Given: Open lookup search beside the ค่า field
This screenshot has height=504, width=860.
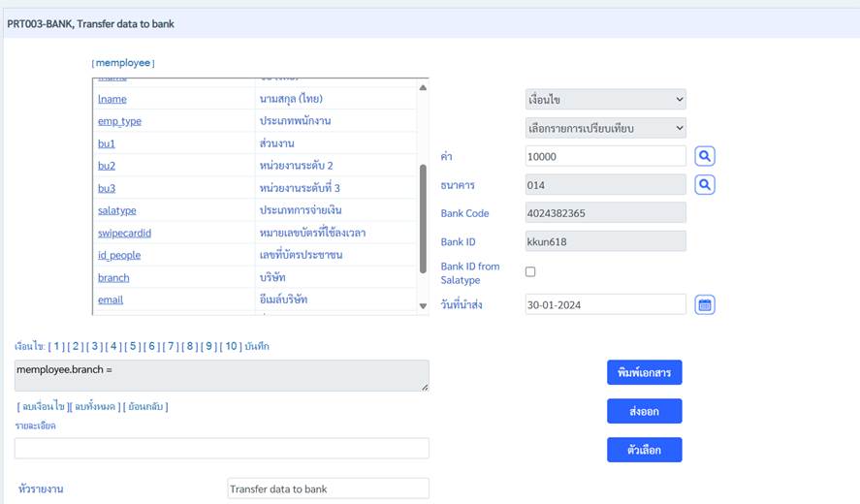Looking at the screenshot, I should 705,156.
